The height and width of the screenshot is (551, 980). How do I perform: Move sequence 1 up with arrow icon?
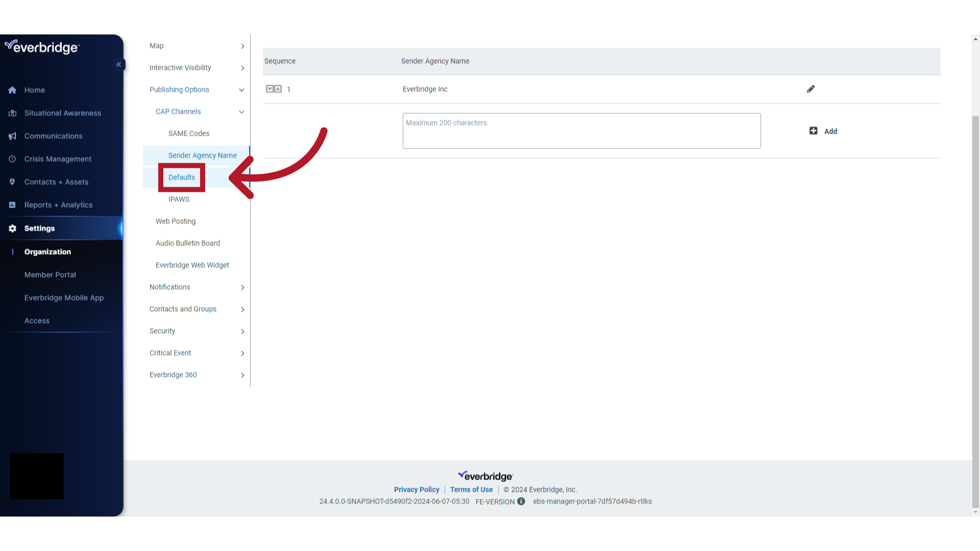278,89
